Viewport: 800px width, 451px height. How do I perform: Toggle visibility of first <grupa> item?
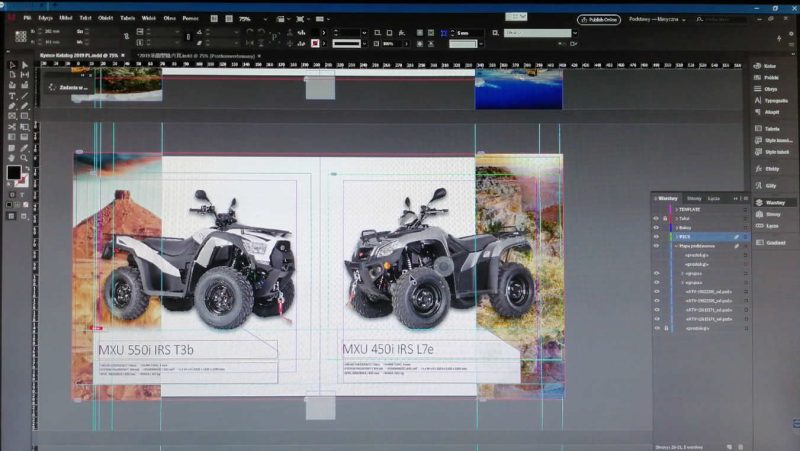657,273
